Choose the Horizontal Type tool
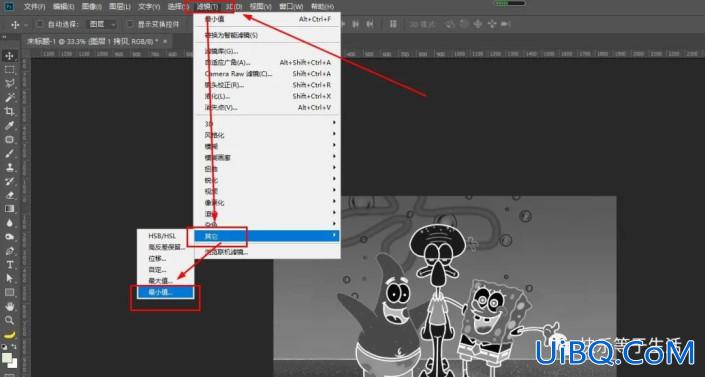This screenshot has width=705, height=377. 9,265
